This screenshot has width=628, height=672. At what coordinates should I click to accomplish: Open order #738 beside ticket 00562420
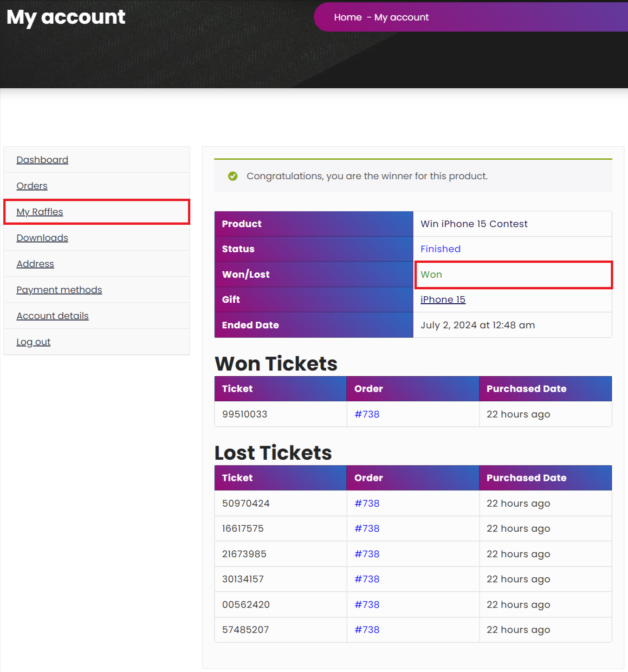coord(367,604)
